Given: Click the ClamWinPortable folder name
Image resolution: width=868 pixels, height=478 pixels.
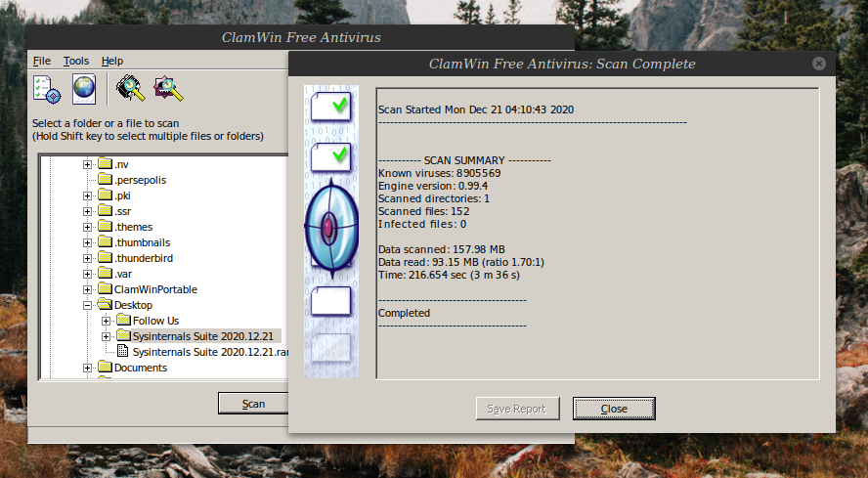Looking at the screenshot, I should click(x=155, y=289).
